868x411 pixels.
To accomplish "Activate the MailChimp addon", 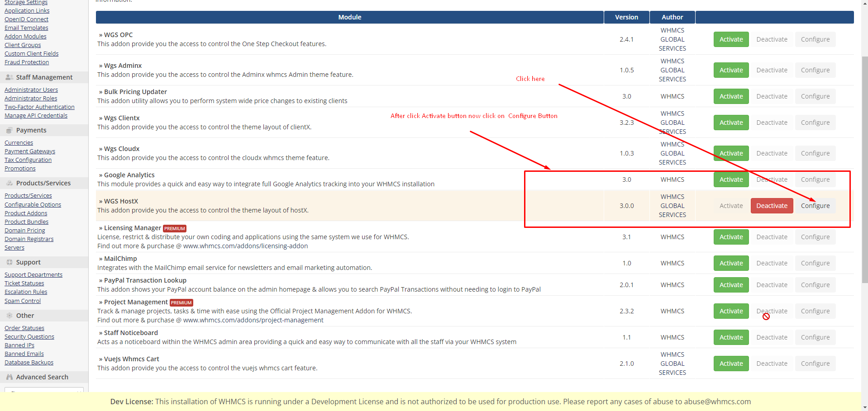I will point(731,263).
